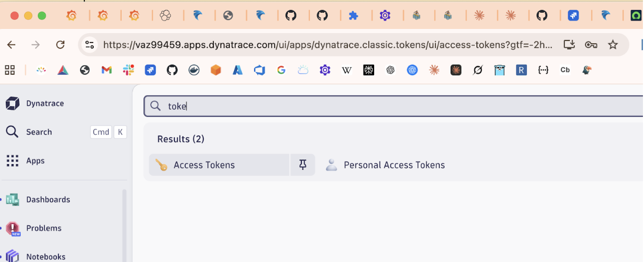Open the Azure DevOps bookmark
The width and height of the screenshot is (644, 262).
pos(259,70)
